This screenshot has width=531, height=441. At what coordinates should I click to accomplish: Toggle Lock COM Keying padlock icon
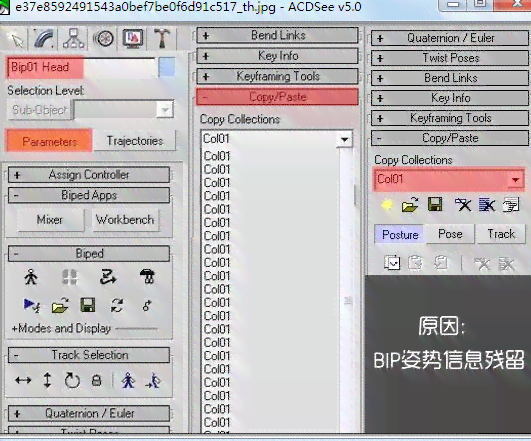point(97,380)
